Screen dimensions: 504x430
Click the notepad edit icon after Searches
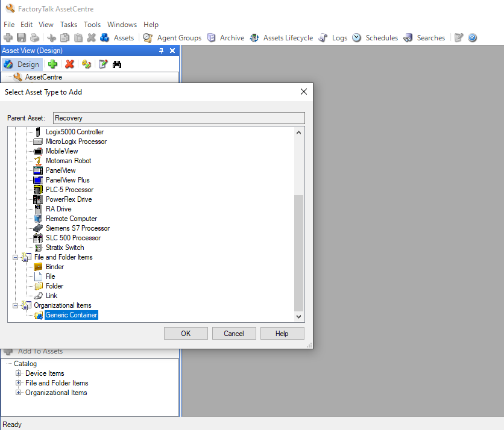pyautogui.click(x=459, y=38)
